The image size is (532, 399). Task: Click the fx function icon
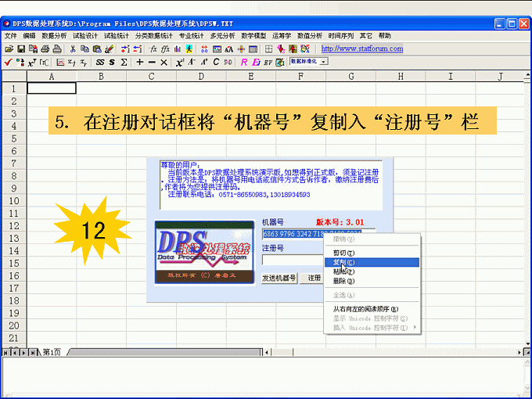pyautogui.click(x=153, y=49)
